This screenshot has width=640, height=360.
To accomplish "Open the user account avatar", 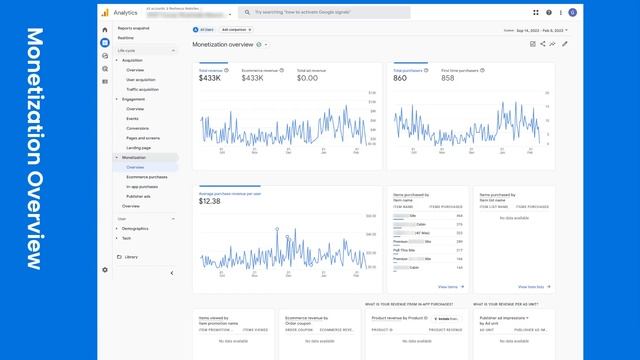I will 573,13.
